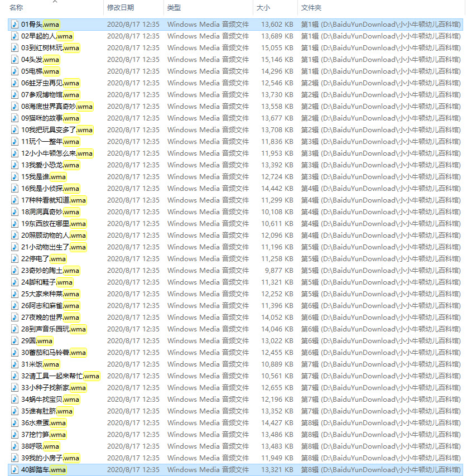
Task: Click the 文件夹 column header
Action: coord(311,8)
